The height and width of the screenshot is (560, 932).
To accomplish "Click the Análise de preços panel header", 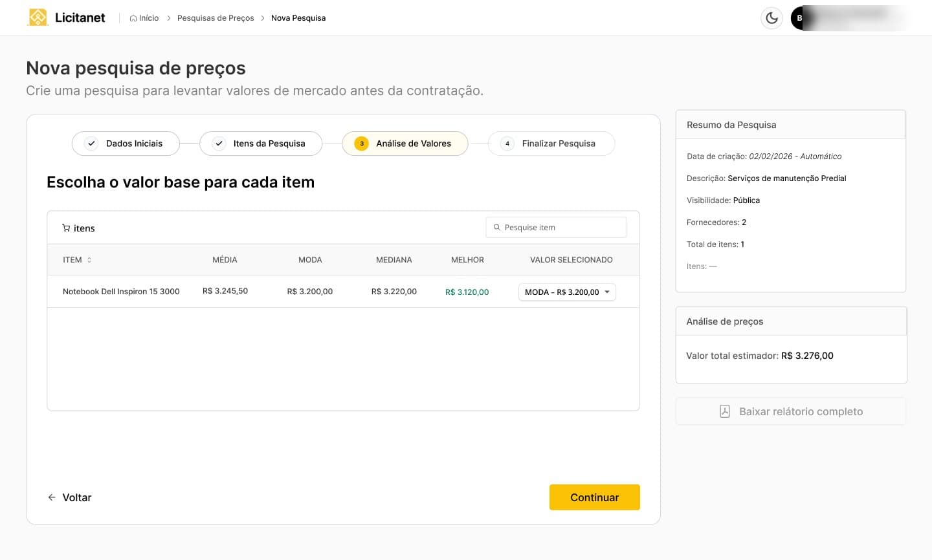I will (791, 321).
